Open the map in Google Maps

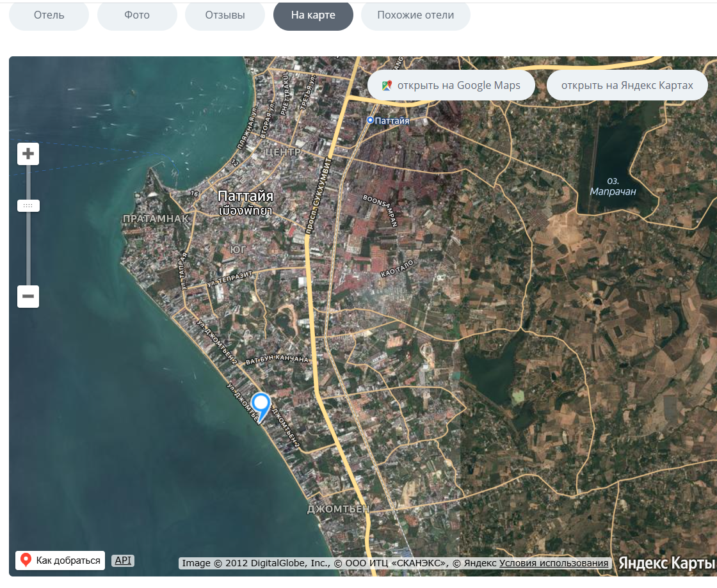coord(451,86)
